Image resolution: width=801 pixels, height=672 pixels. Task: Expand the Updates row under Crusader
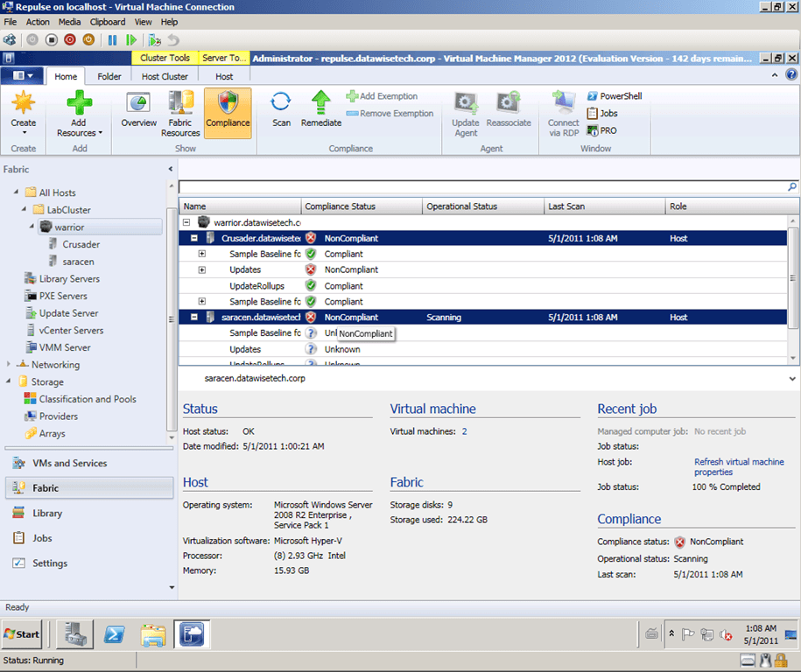[x=202, y=269]
